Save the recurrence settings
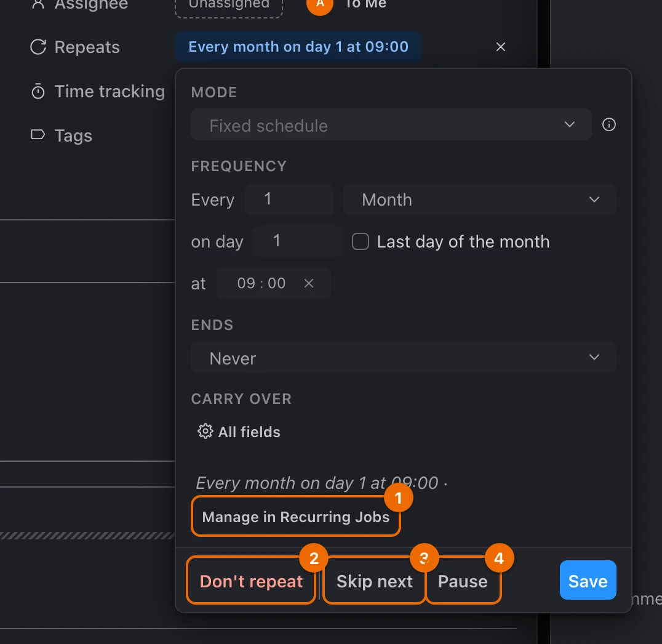662x644 pixels. pos(588,580)
